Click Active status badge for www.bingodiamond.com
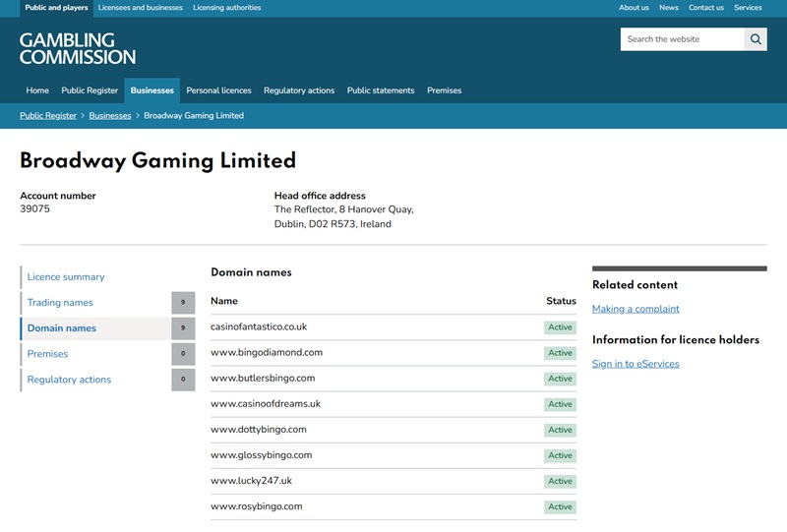787x532 pixels. point(560,353)
